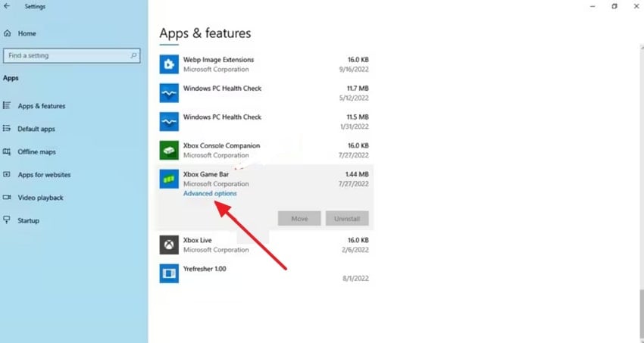Select Xbox Game Bar app name
This screenshot has width=644, height=343.
click(x=206, y=174)
